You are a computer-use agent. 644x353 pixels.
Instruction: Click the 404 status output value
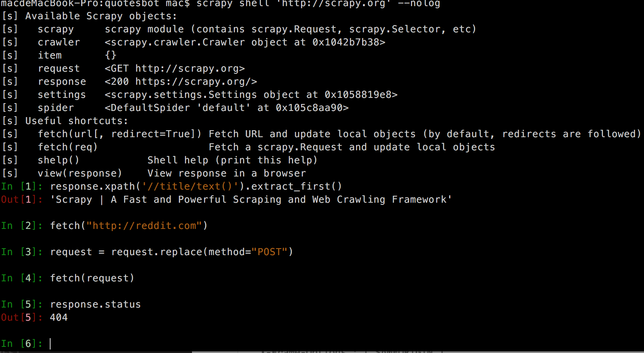pos(59,318)
